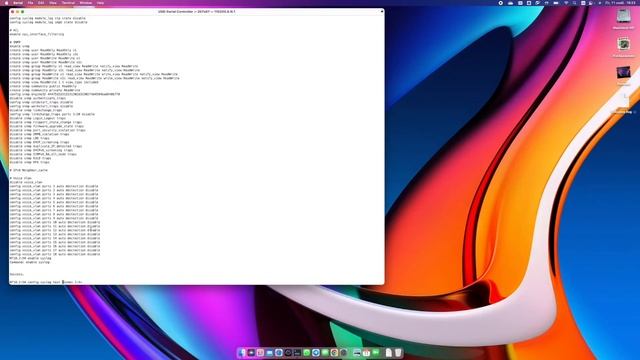Image resolution: width=640 pixels, height=360 pixels.
Task: Open the View menu
Action: tap(53, 3)
